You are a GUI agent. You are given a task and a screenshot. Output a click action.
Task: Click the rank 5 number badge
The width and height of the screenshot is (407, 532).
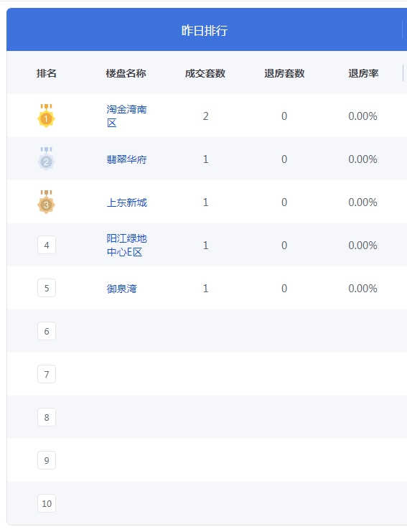[x=47, y=288]
